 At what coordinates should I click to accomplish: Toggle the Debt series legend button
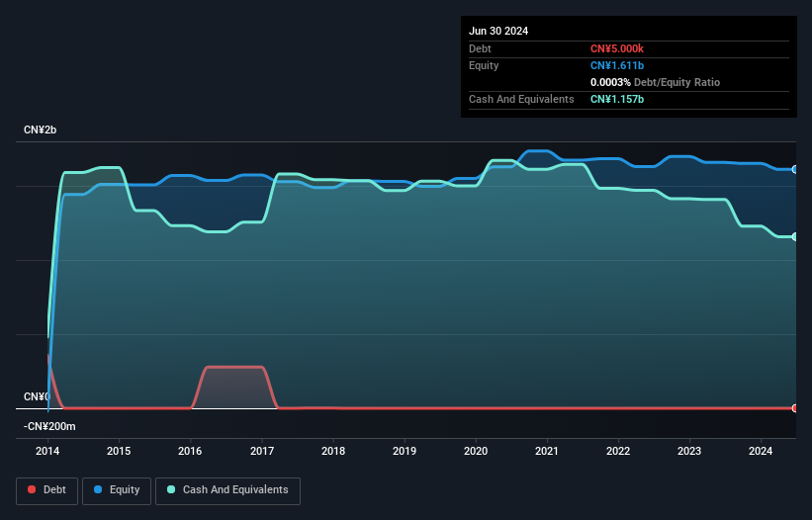click(46, 490)
